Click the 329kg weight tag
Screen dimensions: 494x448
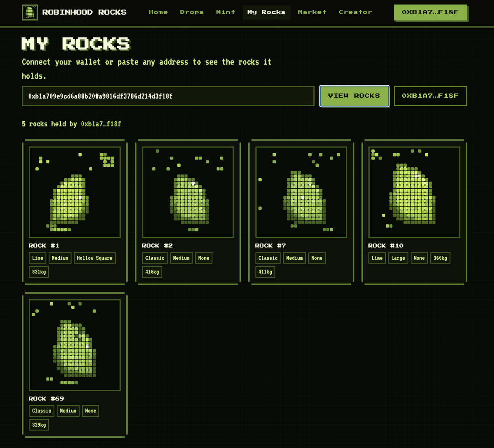pos(39,425)
